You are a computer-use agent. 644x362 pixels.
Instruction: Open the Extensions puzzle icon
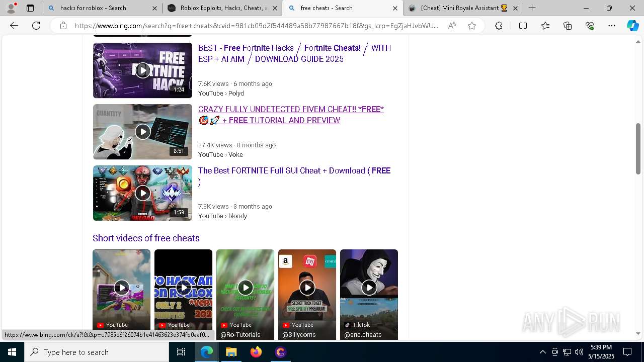point(499,26)
